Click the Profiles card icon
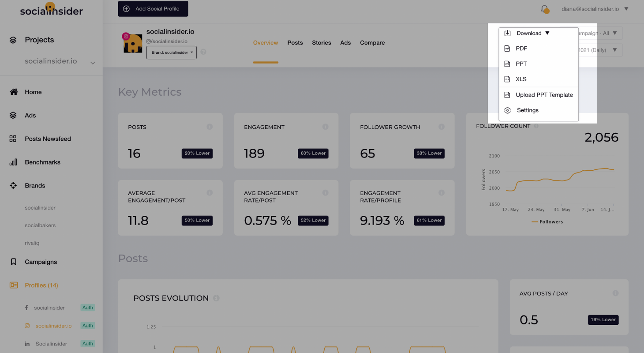 pyautogui.click(x=14, y=285)
